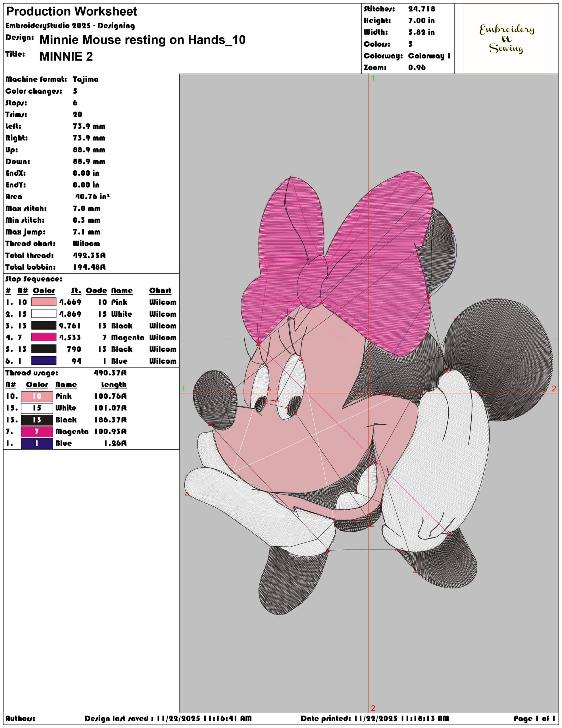Click the Magenta swatch in stop sequence row 4
This screenshot has height=728, width=562.
(44, 337)
